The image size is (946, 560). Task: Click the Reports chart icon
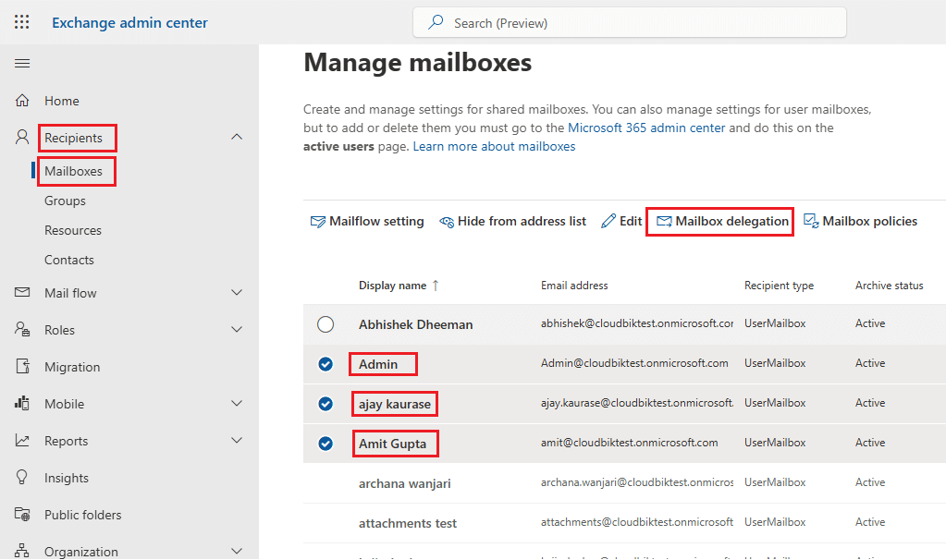click(x=22, y=441)
